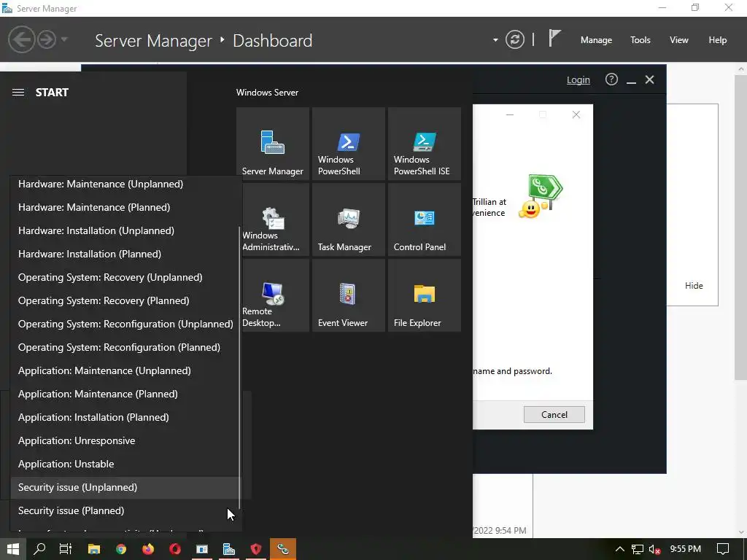
Task: Expand the navigation history dropdown arrow
Action: (x=64, y=39)
